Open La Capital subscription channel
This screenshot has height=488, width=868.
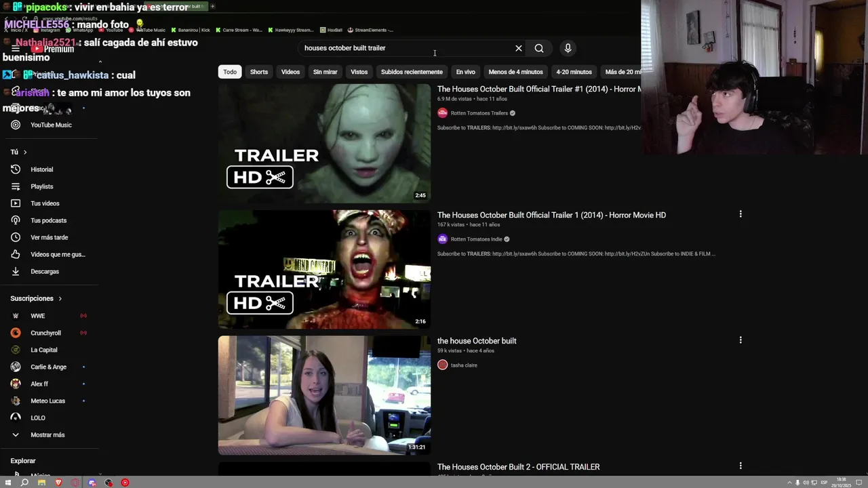click(x=43, y=350)
